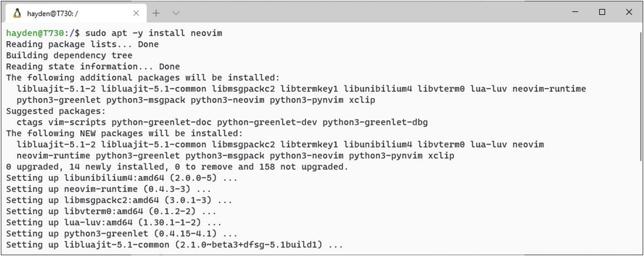The image size is (644, 256).
Task: Click the 'Setting up libluajit-5.1-common' last line
Action: [174, 245]
